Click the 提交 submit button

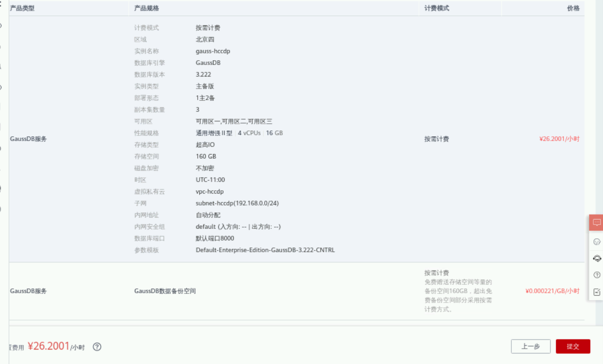[x=573, y=346]
